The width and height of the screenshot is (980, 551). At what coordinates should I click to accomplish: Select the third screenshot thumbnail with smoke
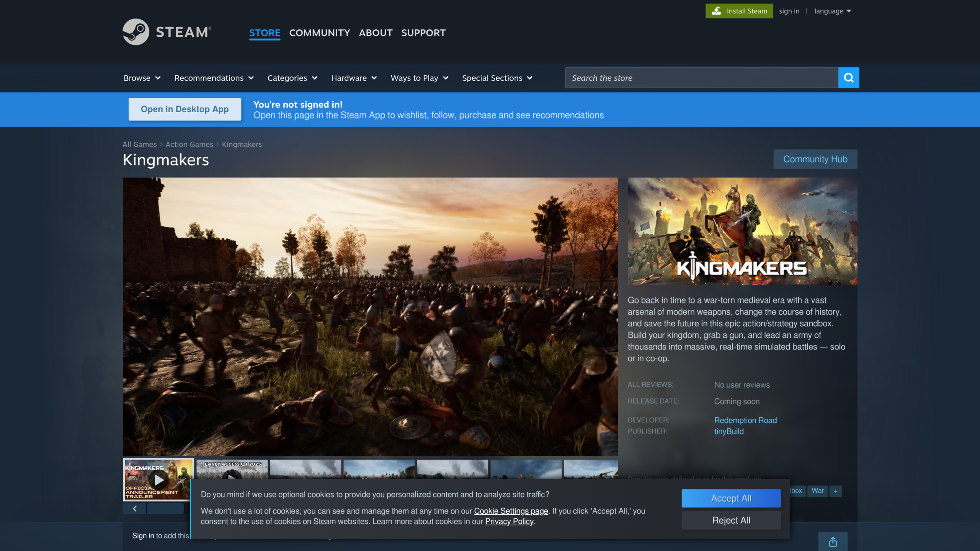(x=305, y=469)
